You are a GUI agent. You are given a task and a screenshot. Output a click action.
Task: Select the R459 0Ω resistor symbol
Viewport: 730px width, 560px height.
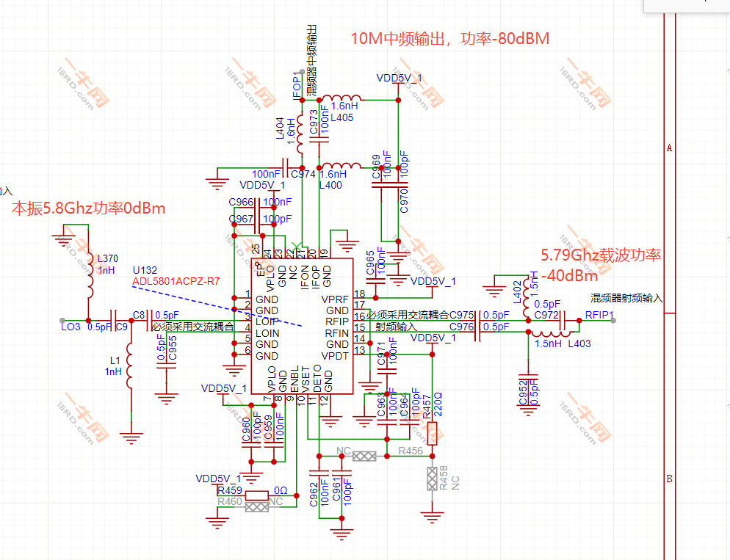(x=257, y=495)
